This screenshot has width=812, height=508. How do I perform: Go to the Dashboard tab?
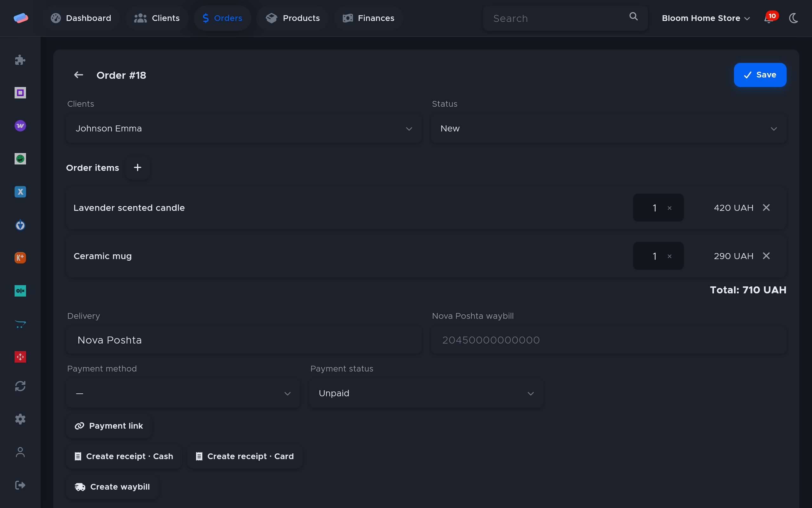(81, 18)
